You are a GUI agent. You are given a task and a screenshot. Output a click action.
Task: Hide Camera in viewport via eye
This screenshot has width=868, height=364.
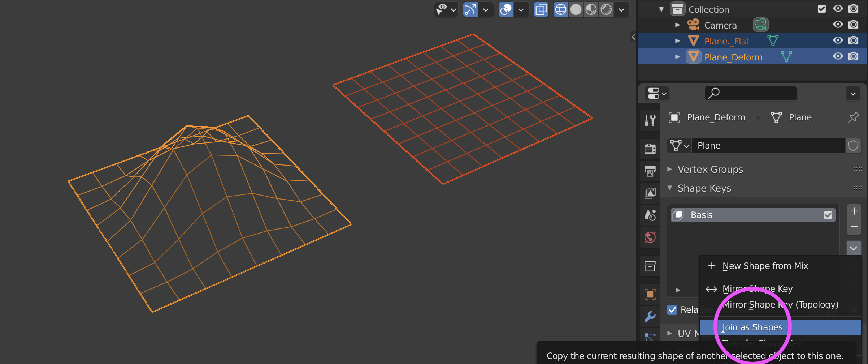pos(838,25)
